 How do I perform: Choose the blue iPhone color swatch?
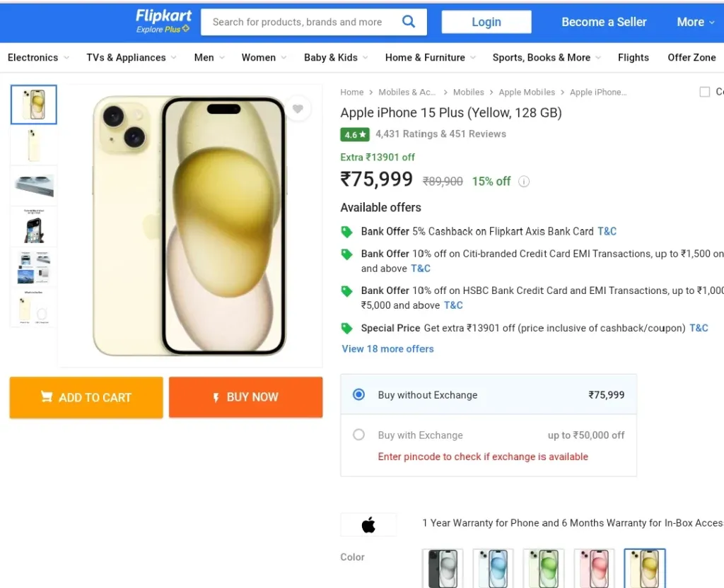click(493, 568)
